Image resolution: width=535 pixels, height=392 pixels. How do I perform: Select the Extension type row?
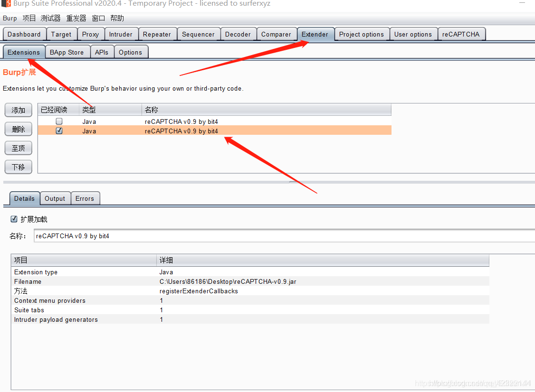point(250,272)
